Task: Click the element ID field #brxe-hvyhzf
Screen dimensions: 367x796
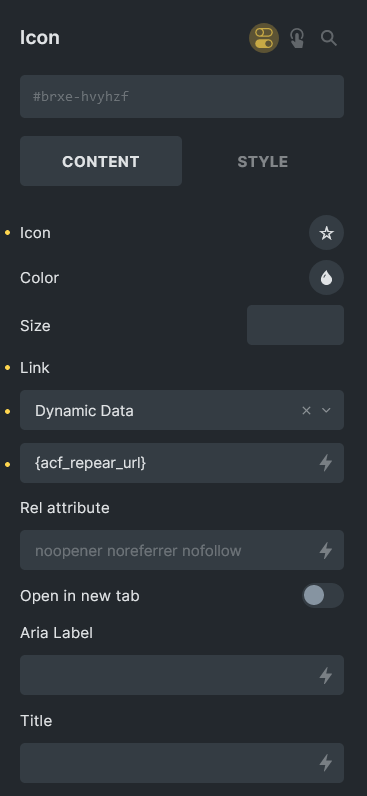Action: [x=182, y=96]
